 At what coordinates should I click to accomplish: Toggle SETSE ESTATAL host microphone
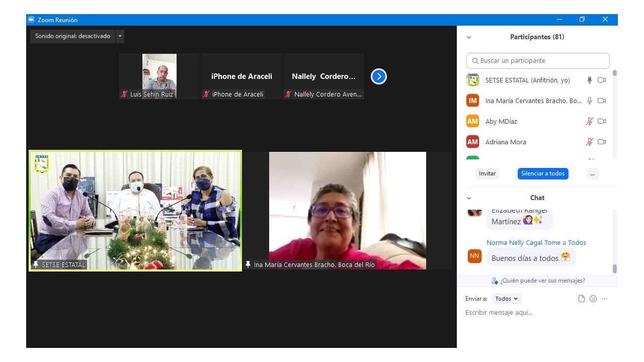click(x=590, y=80)
